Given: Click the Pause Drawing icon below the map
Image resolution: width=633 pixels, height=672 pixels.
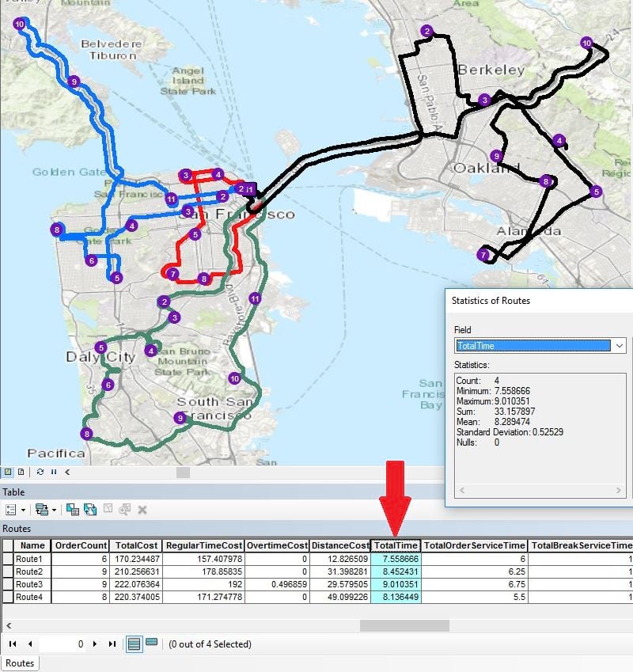Looking at the screenshot, I should [54, 473].
